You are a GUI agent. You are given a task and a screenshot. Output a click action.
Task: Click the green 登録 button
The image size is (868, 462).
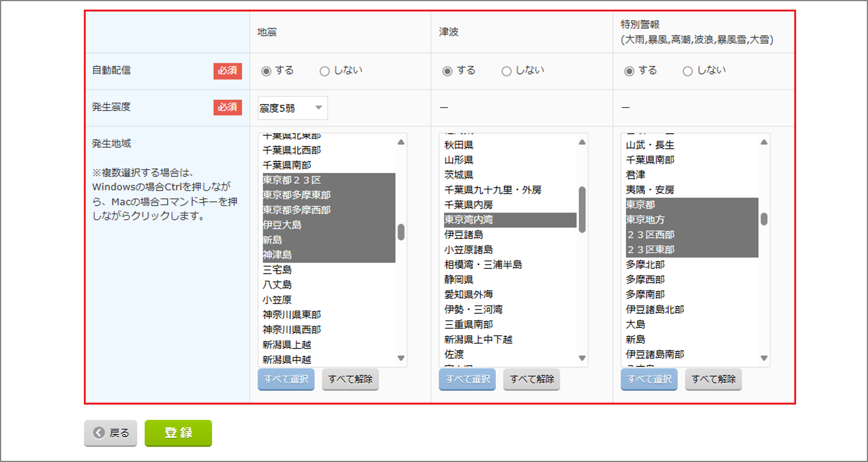click(x=178, y=433)
